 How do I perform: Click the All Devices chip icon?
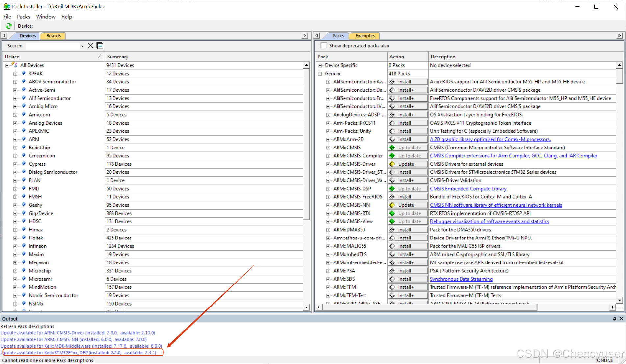tap(14, 65)
